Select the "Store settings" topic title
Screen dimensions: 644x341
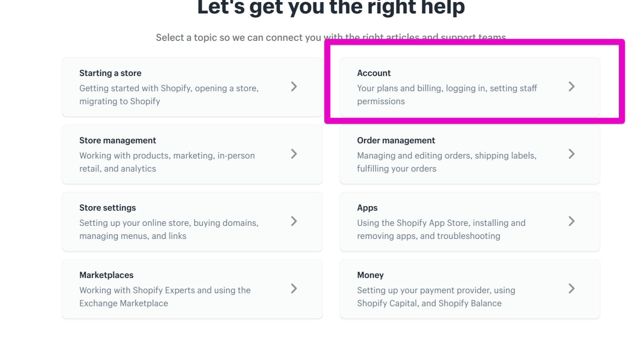(x=107, y=208)
